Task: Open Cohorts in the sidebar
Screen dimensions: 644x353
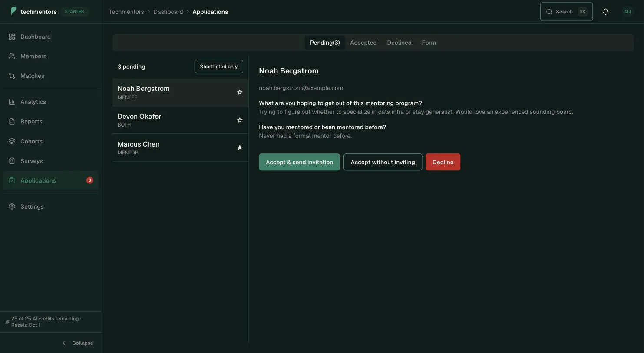Action: [x=51, y=141]
